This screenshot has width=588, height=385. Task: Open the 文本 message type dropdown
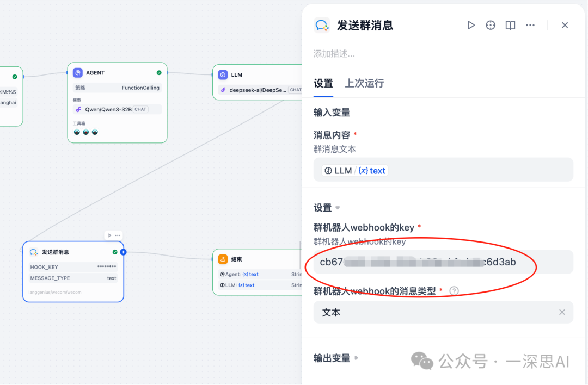point(443,312)
